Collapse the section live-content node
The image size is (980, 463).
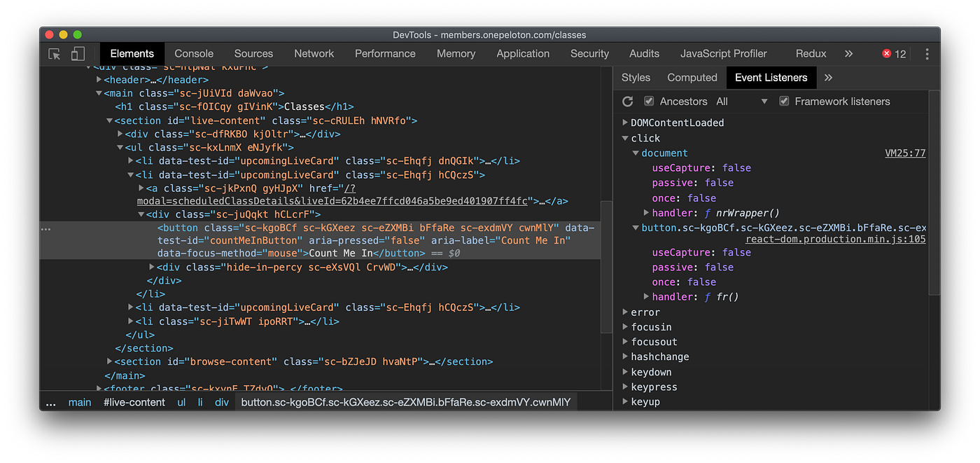pyautogui.click(x=109, y=120)
